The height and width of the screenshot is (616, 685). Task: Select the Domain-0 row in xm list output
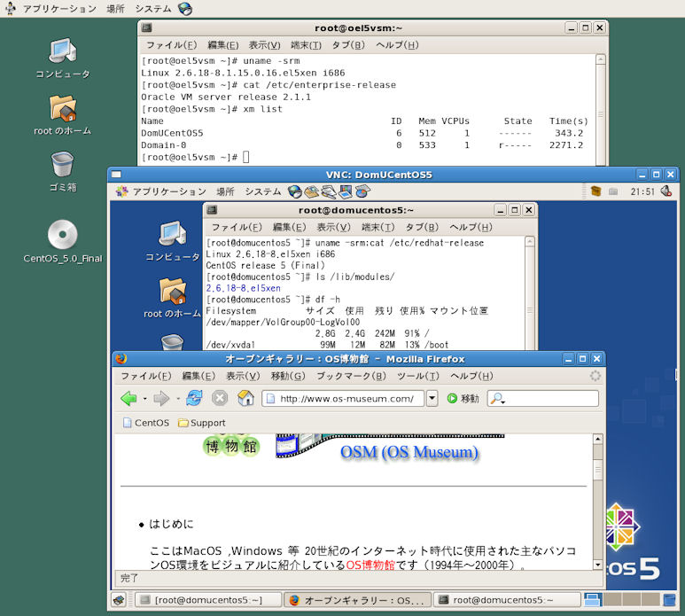pyautogui.click(x=362, y=145)
